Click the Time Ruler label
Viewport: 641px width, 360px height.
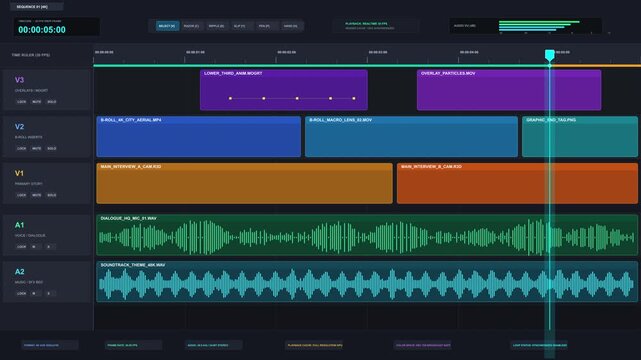(x=31, y=55)
